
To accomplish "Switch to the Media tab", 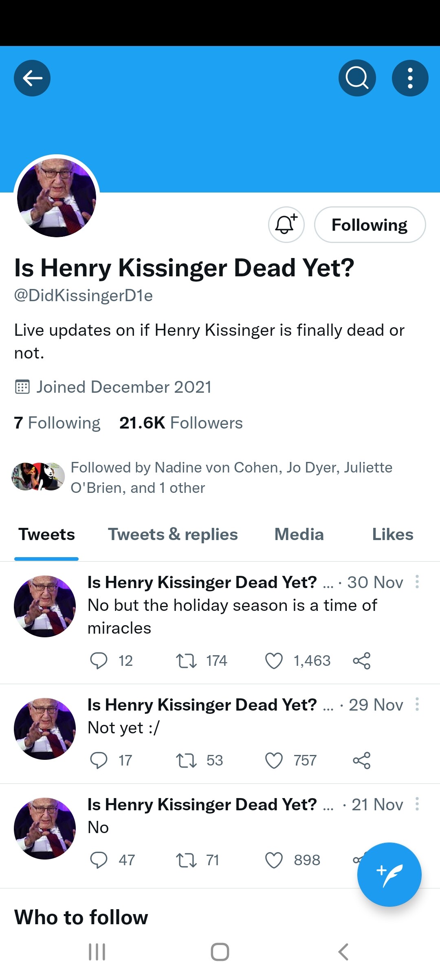I will click(299, 534).
